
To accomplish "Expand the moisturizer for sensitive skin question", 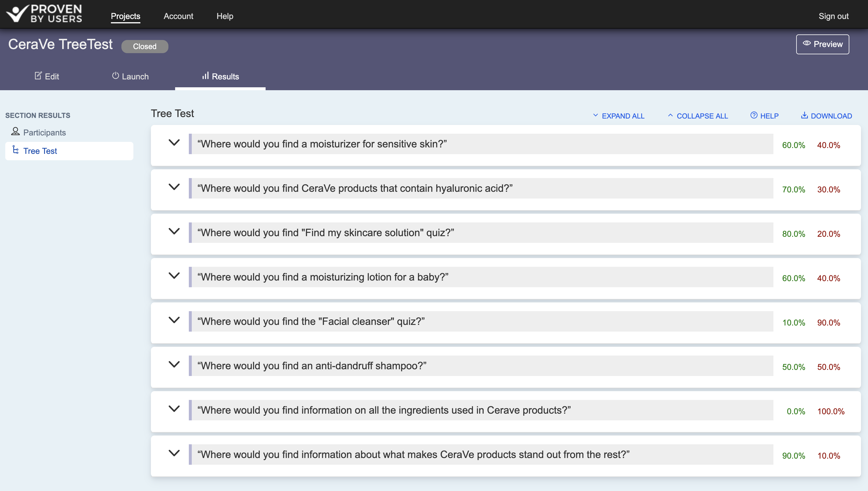I will [174, 143].
